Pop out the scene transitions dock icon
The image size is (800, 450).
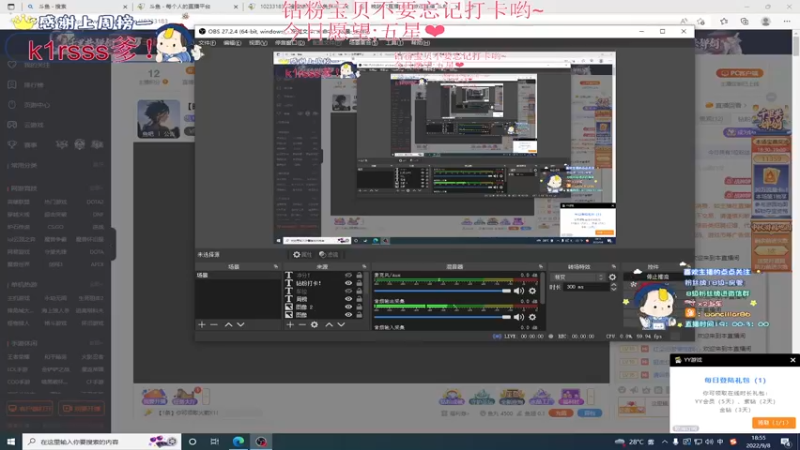613,267
